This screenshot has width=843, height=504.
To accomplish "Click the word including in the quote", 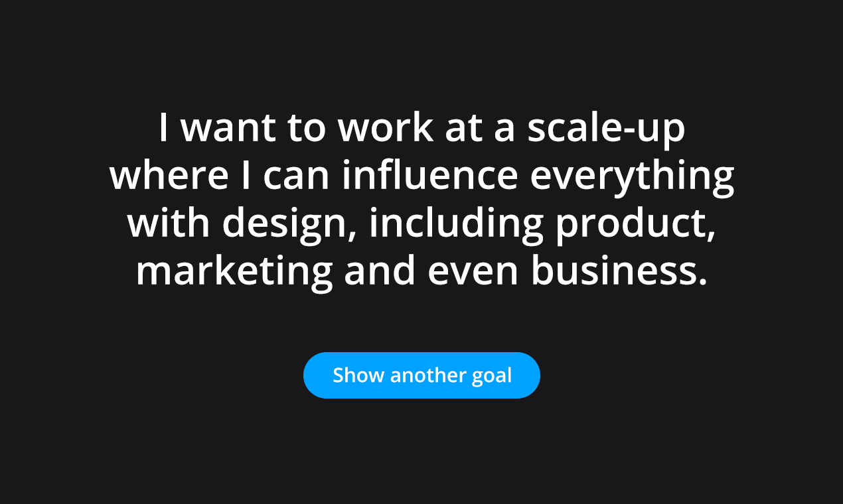I will pos(458,221).
